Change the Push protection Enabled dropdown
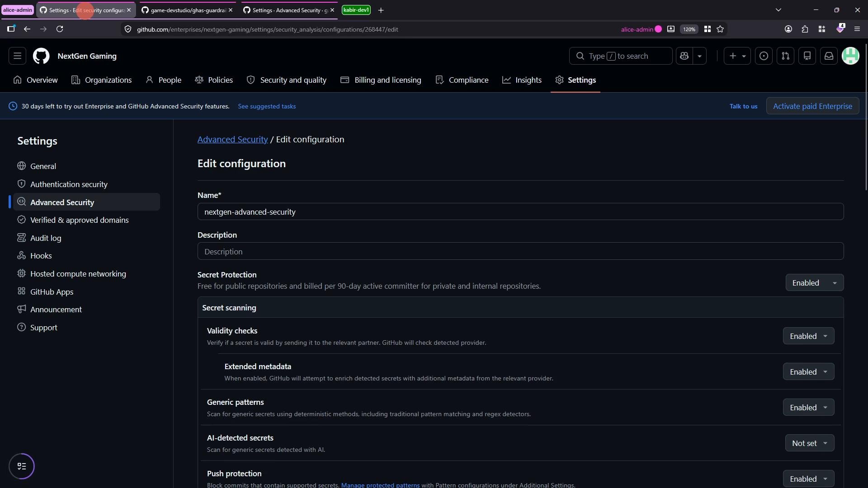The image size is (868, 488). point(809,479)
